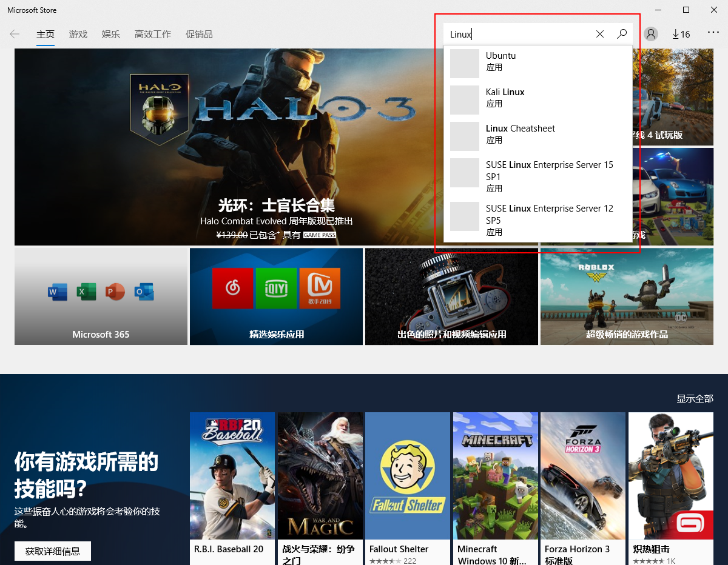Open the 战火与荣耀 War and Magic card

320,489
